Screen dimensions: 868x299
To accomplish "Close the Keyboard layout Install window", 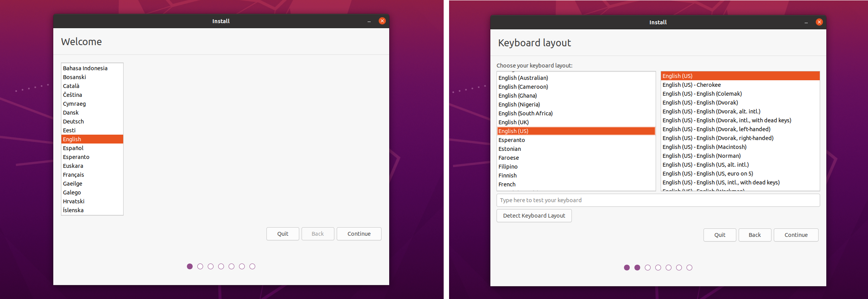I will [x=819, y=22].
